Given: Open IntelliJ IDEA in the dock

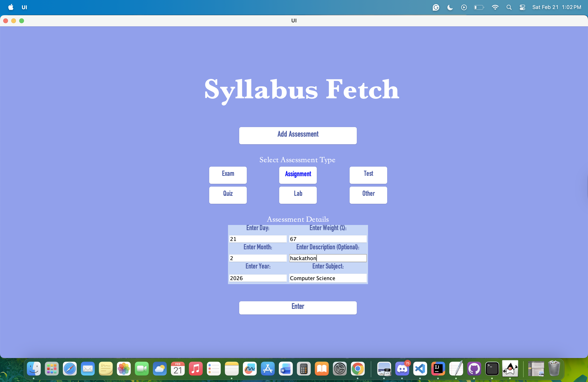Looking at the screenshot, I should pos(438,369).
